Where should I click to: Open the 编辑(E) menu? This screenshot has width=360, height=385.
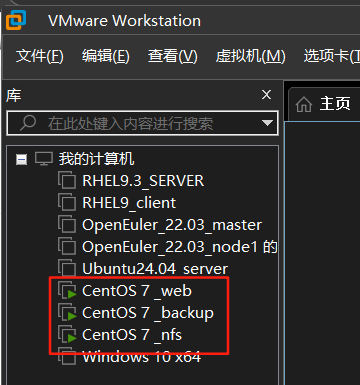coord(106,56)
